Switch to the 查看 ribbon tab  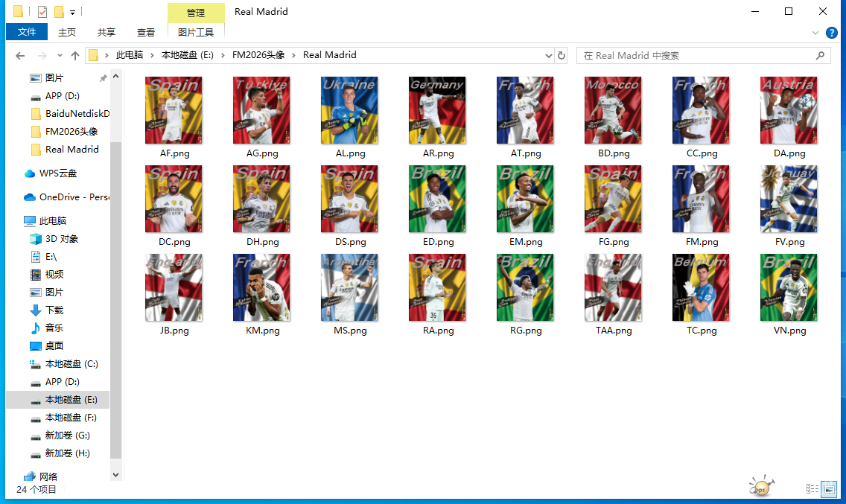point(146,32)
